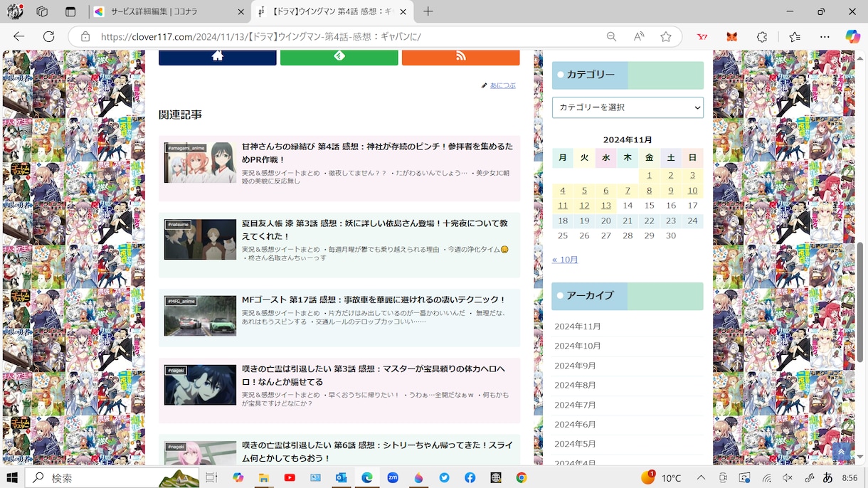Open YouTube from the taskbar
Screen dimensions: 868x488
(x=290, y=477)
